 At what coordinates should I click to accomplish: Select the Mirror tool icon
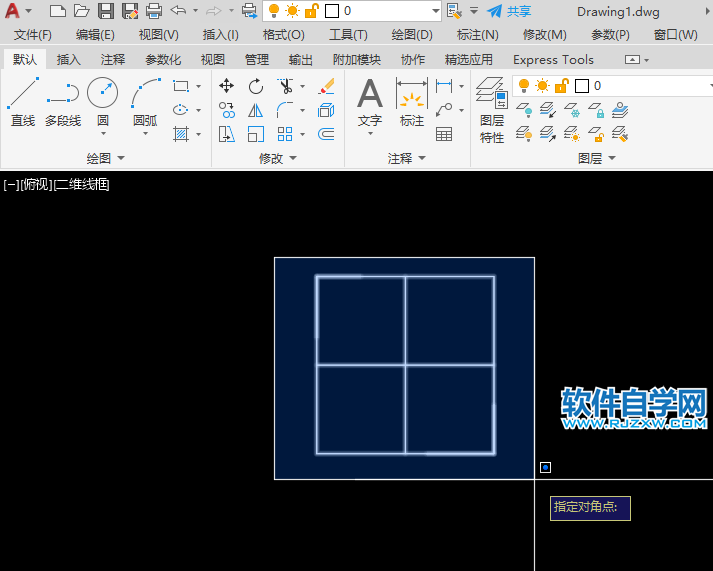pyautogui.click(x=256, y=110)
